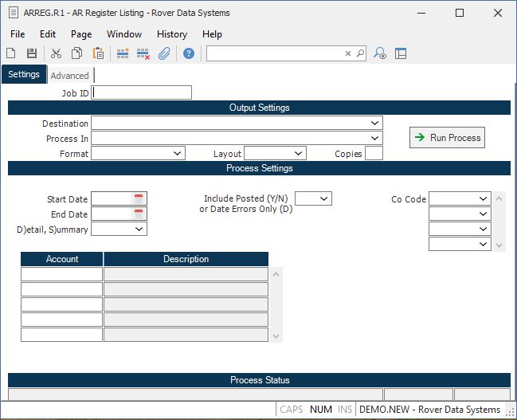Click the Save disk icon

[x=32, y=53]
